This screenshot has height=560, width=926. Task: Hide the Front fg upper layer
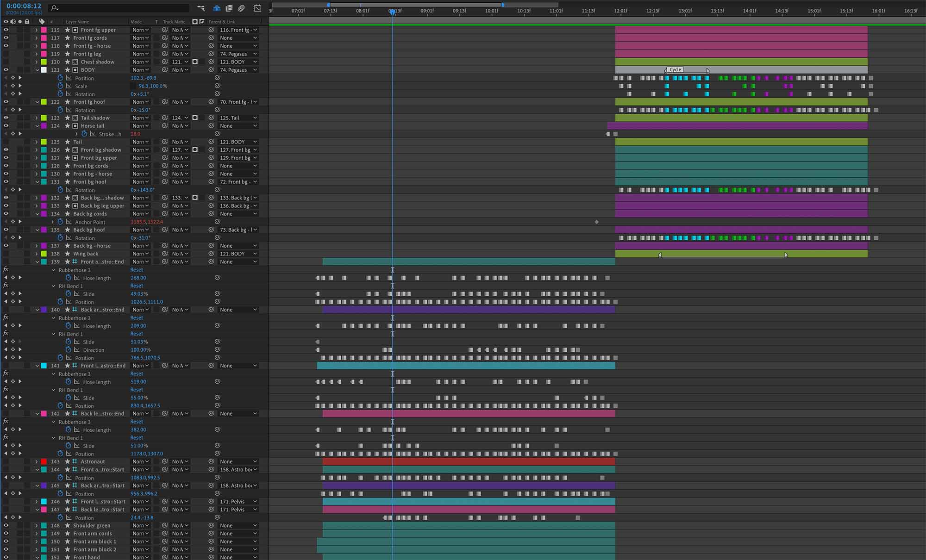click(6, 30)
